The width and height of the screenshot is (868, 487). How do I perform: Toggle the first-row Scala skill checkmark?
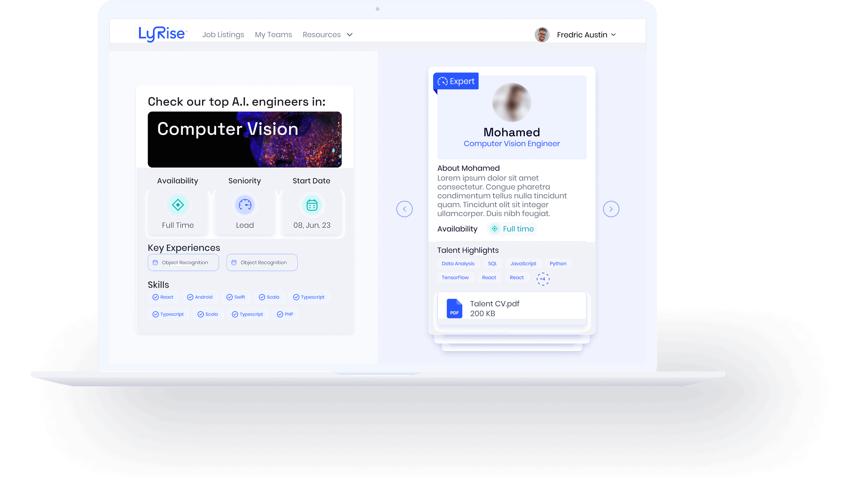coord(262,297)
